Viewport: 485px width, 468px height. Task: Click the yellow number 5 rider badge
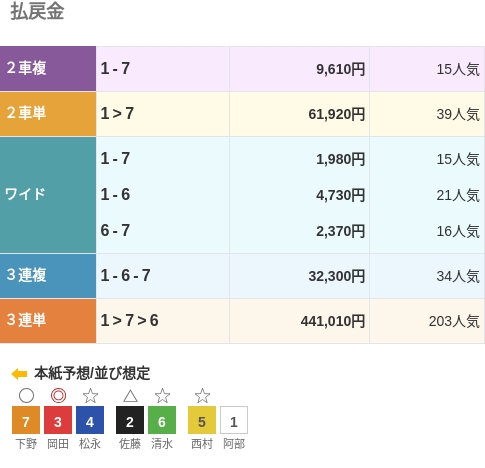tap(202, 420)
